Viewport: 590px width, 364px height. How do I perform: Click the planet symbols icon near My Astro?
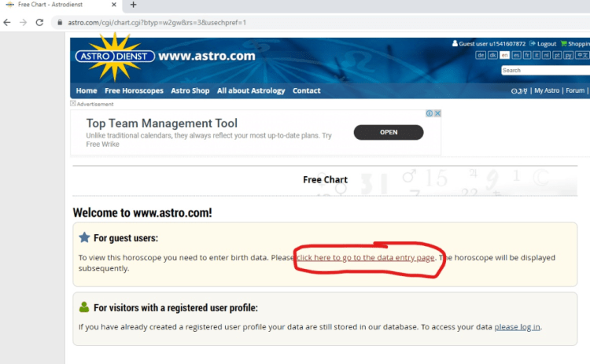pyautogui.click(x=518, y=90)
